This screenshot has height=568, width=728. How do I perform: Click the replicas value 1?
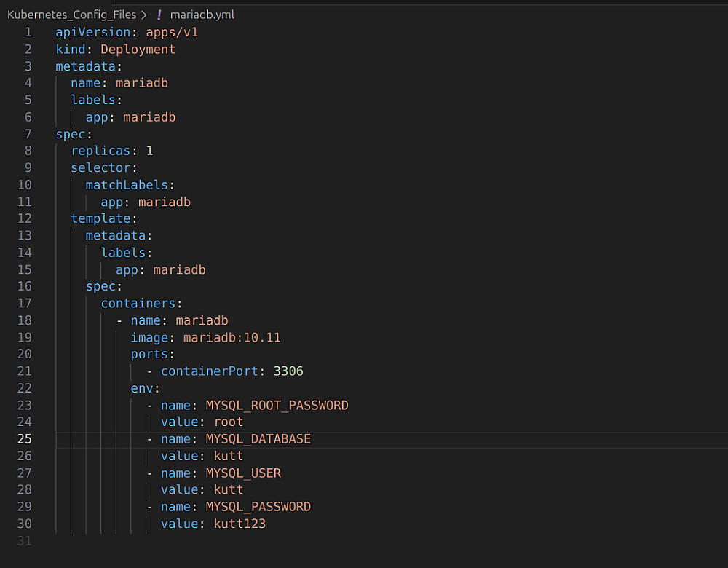(149, 151)
